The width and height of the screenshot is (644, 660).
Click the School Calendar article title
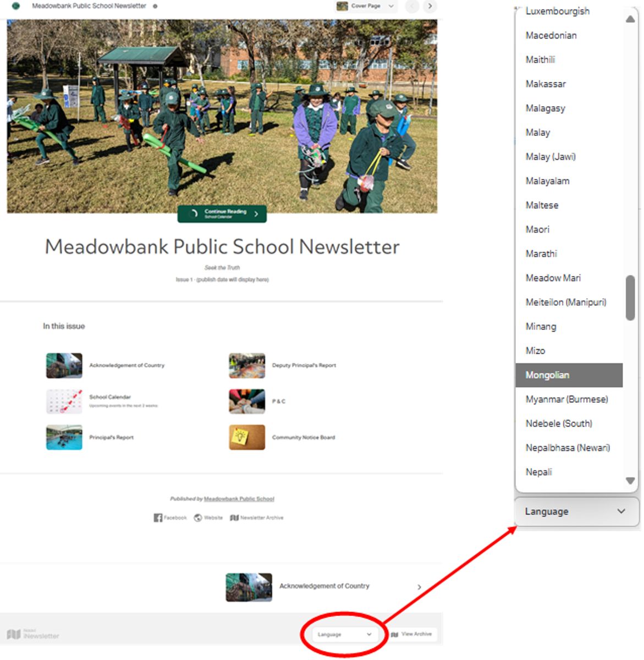(110, 397)
